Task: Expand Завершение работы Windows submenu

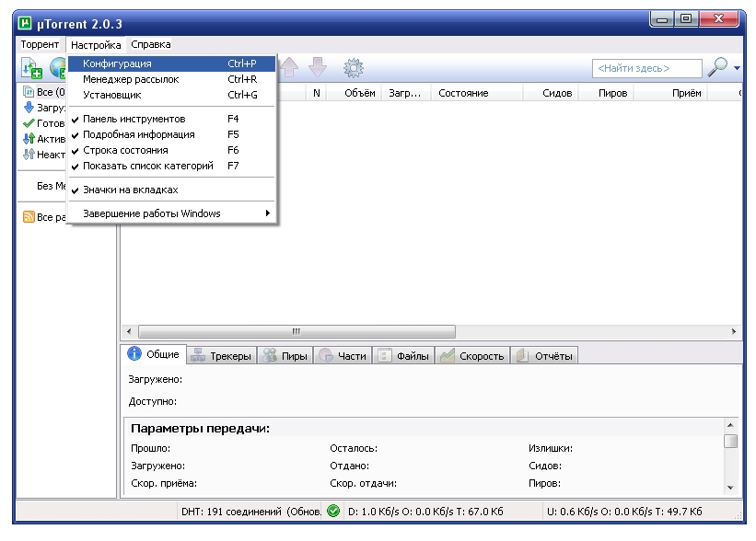Action: pos(171,213)
